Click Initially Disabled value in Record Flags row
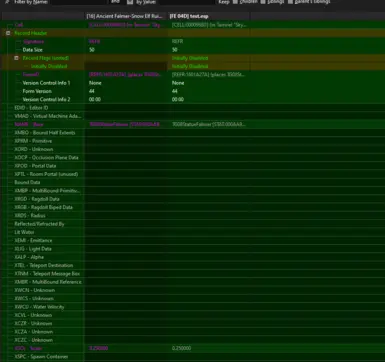Viewport: 385px width, 362px height. point(190,58)
